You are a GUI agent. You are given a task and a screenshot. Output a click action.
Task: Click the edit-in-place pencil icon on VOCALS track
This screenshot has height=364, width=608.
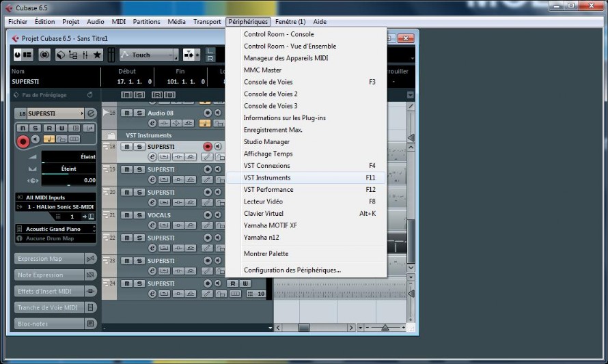[208, 225]
